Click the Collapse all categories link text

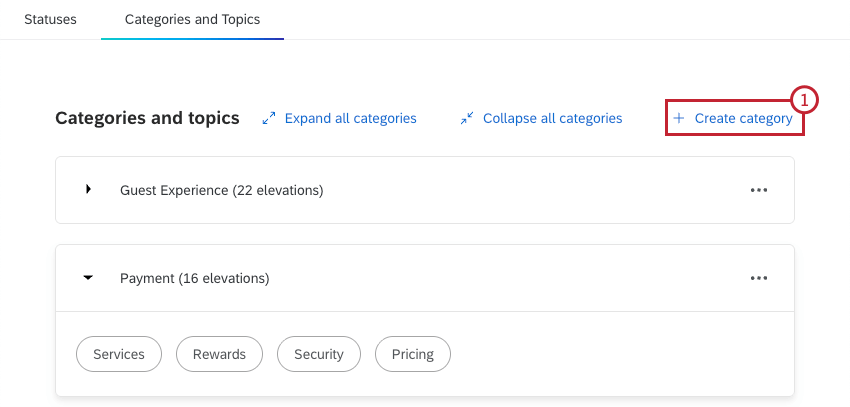(x=552, y=118)
